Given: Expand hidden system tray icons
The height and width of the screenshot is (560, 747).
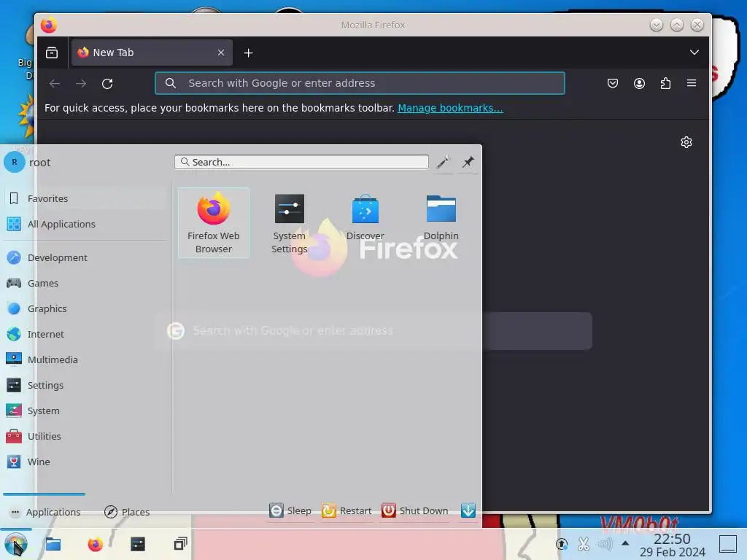Looking at the screenshot, I should click(x=625, y=544).
